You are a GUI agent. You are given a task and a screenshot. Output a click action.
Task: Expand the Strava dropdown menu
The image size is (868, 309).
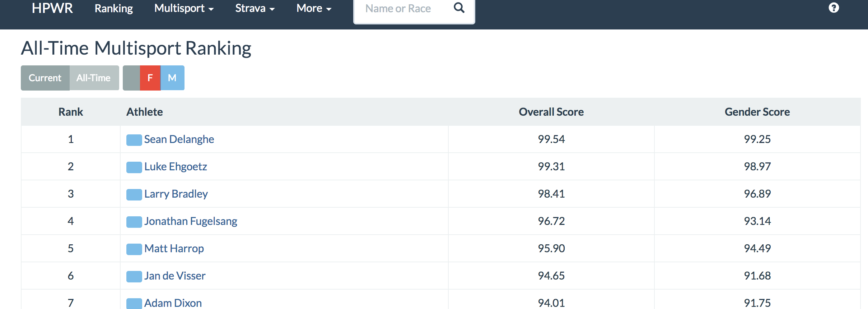[255, 9]
